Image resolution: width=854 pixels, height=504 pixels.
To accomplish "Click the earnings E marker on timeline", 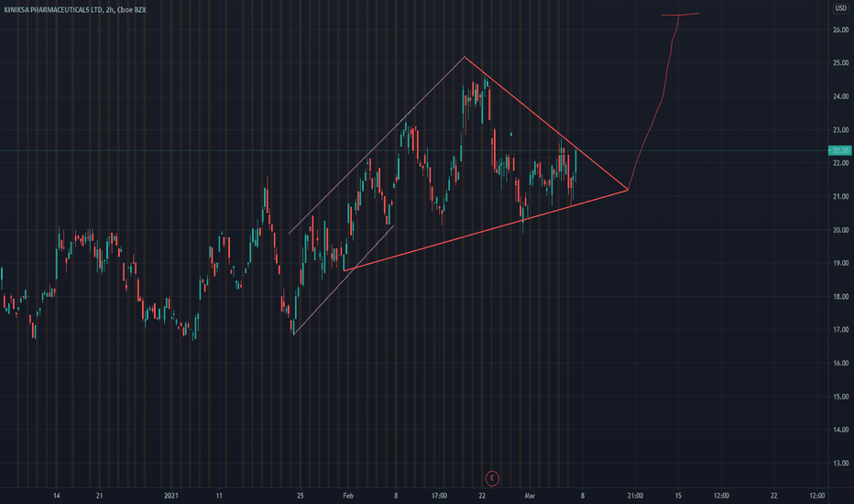I will click(492, 478).
